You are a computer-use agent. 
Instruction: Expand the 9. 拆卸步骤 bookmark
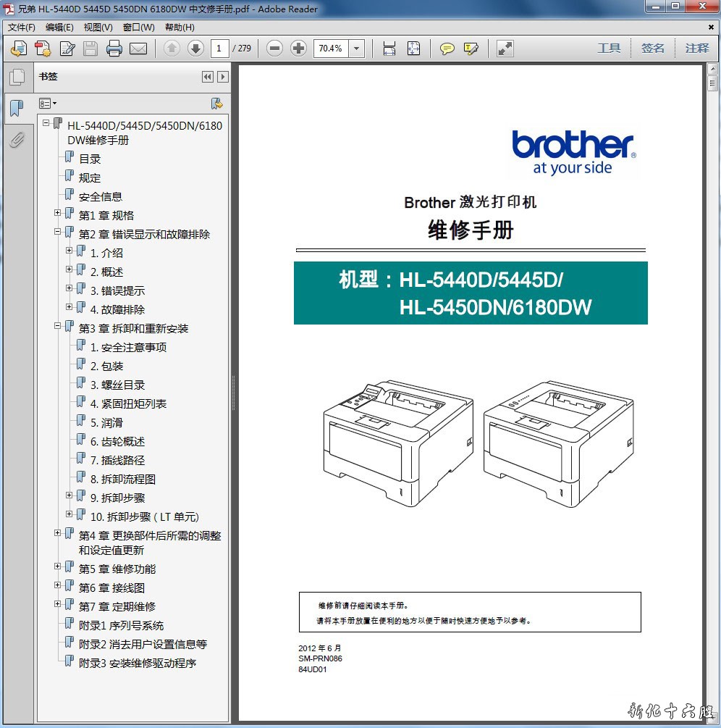click(69, 495)
